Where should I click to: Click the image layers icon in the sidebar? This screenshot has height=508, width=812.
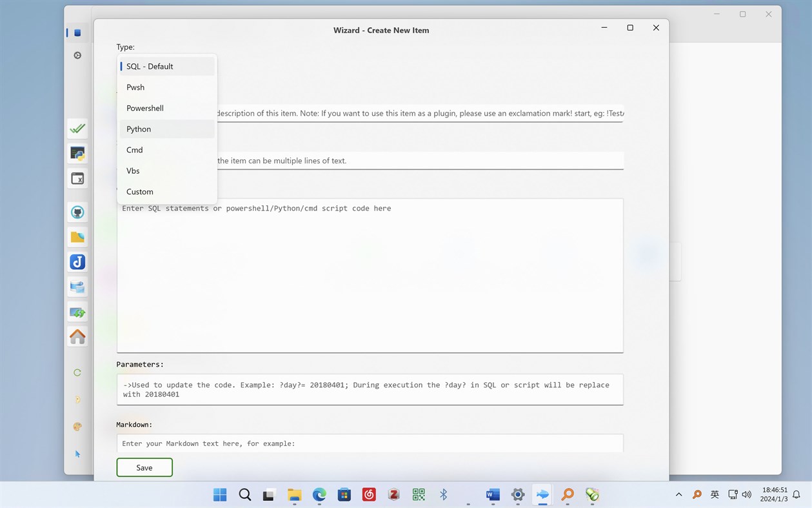[x=77, y=287]
